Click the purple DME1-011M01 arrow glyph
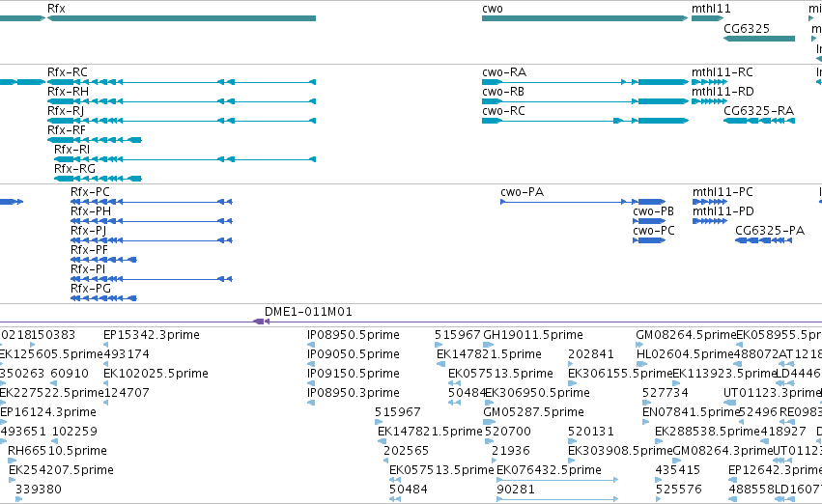822x504 pixels. 261,322
